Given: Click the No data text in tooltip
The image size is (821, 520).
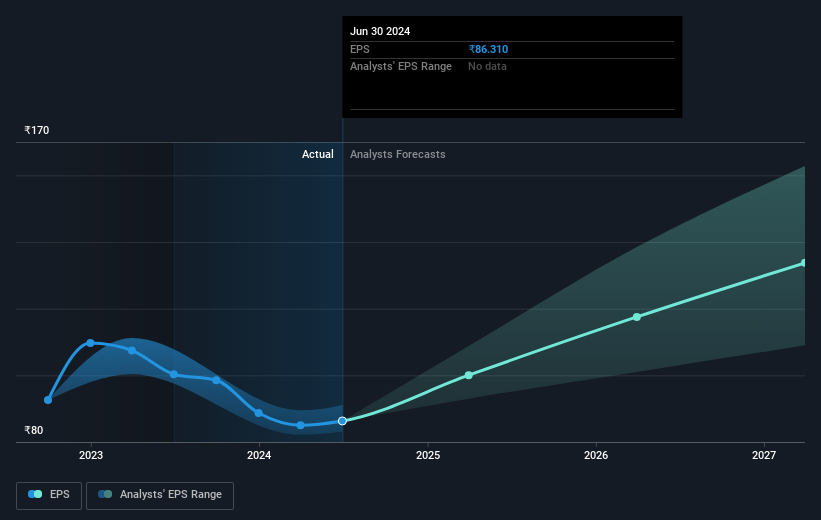Looking at the screenshot, I should coord(487,67).
